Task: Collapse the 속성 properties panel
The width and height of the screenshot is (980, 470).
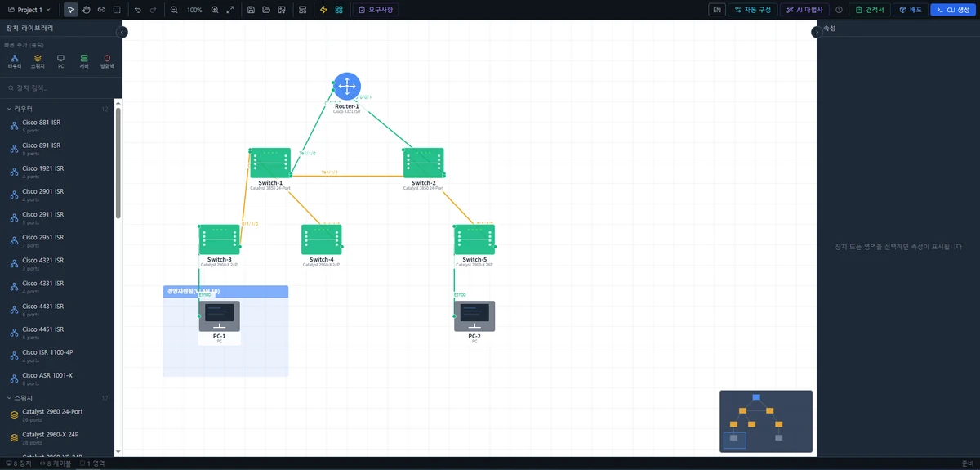Action: pos(815,32)
